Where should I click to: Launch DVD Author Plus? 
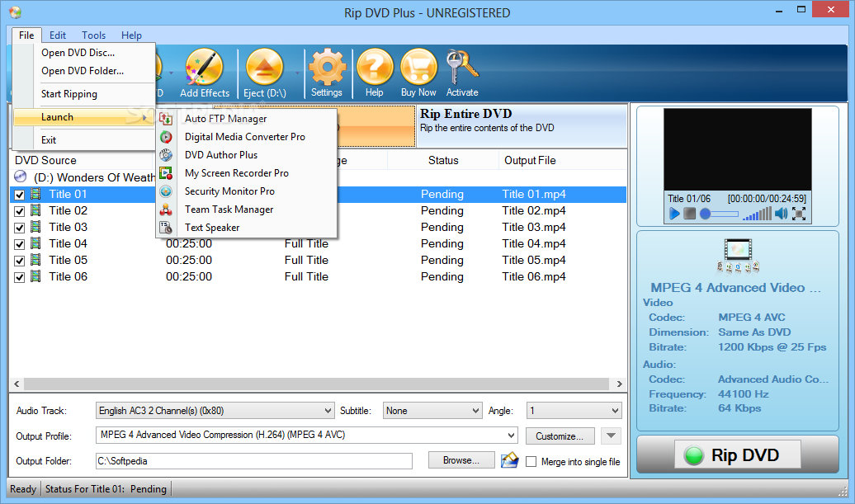coord(247,155)
